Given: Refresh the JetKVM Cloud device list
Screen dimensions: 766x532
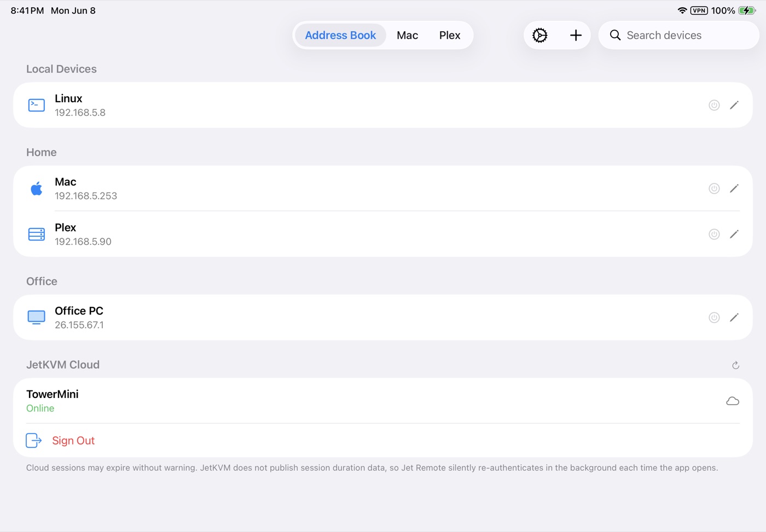Looking at the screenshot, I should pyautogui.click(x=735, y=365).
